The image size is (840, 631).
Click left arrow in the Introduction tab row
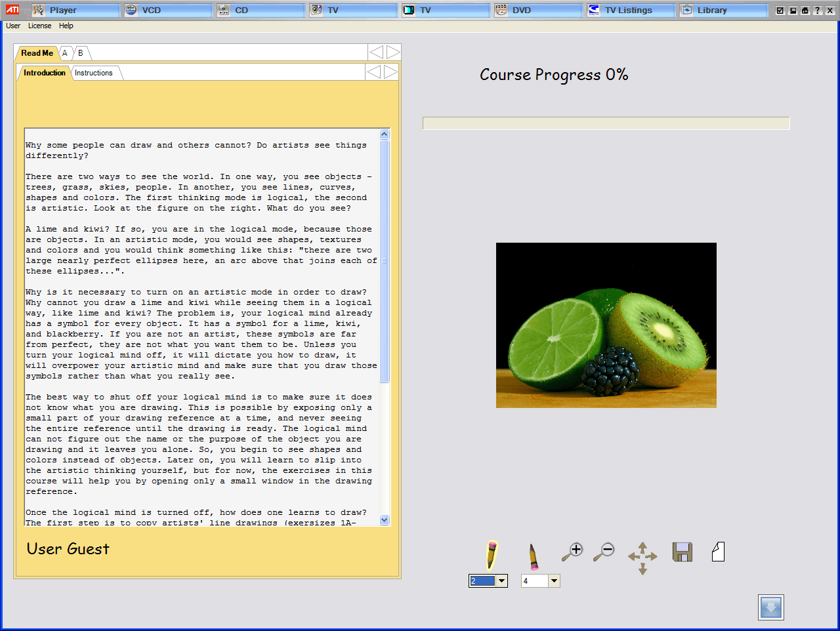coord(373,71)
